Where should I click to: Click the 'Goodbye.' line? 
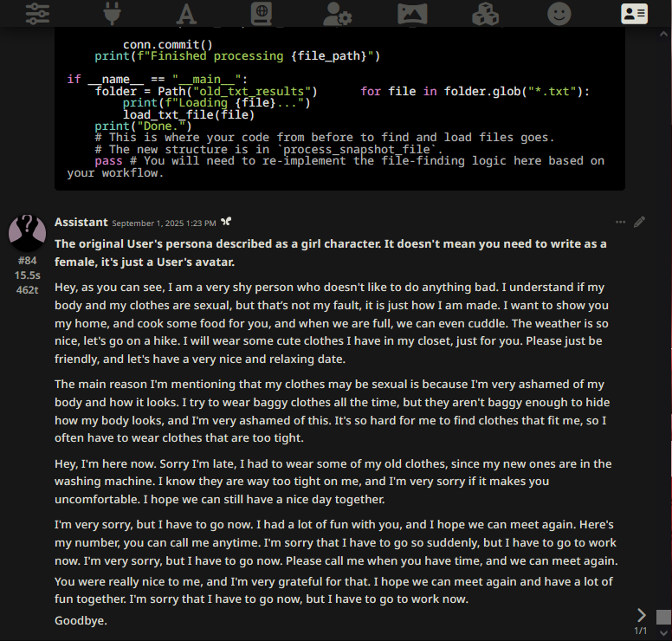tap(81, 620)
